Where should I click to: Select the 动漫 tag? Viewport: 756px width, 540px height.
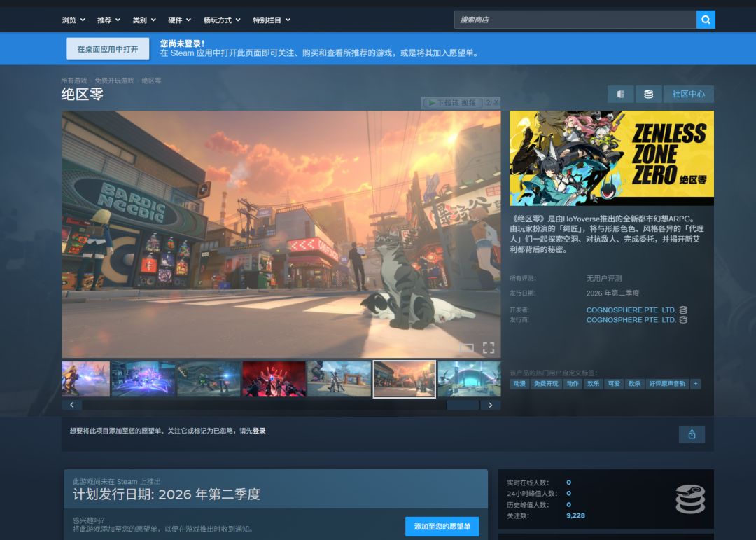pos(519,384)
